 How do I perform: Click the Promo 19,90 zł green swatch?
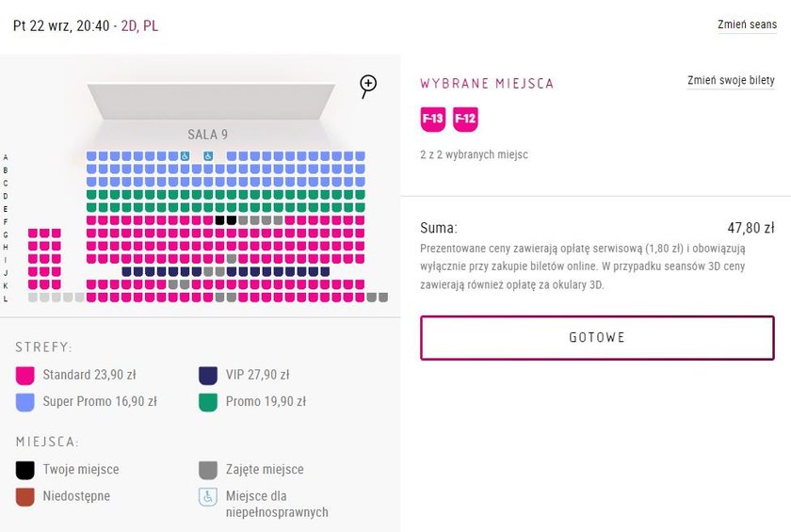pyautogui.click(x=208, y=402)
